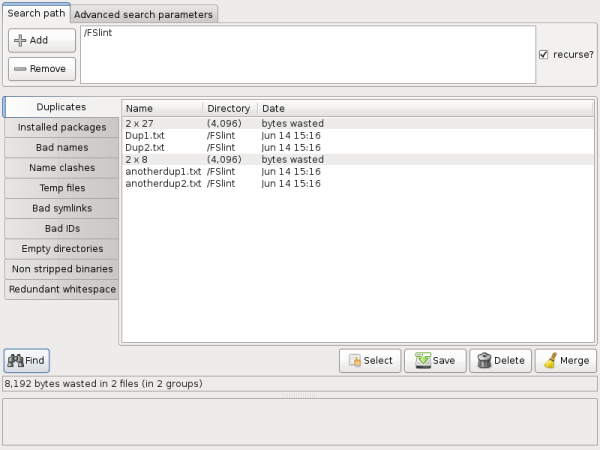Sort by Directory column header

228,108
